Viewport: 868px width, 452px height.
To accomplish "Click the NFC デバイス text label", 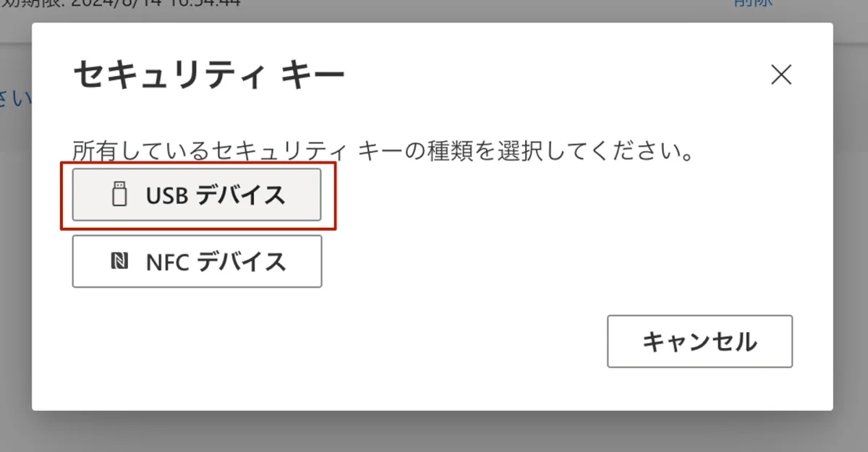I will 216,261.
